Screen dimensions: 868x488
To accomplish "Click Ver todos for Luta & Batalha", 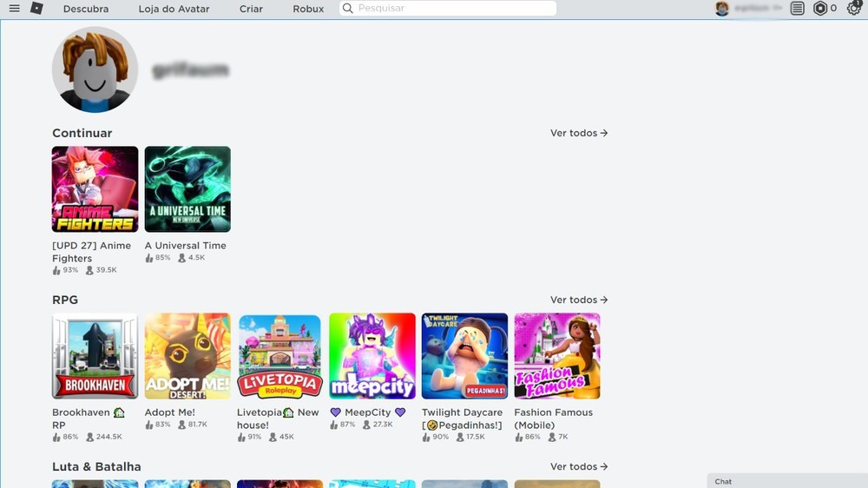I will [579, 466].
